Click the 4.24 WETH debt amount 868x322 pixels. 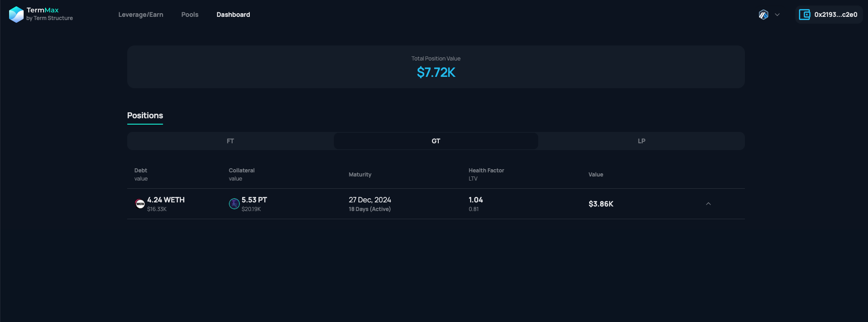pyautogui.click(x=166, y=200)
